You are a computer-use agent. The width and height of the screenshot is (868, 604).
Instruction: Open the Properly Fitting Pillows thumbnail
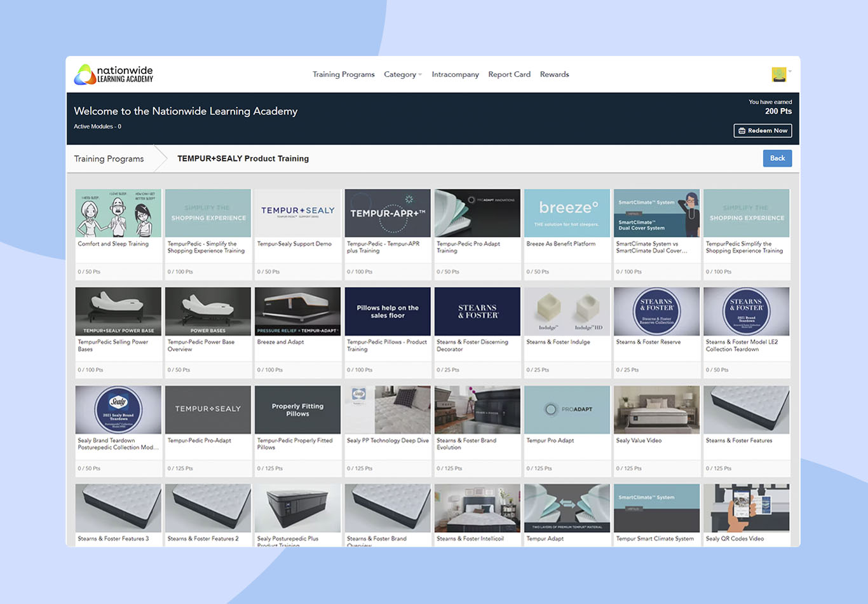[297, 409]
